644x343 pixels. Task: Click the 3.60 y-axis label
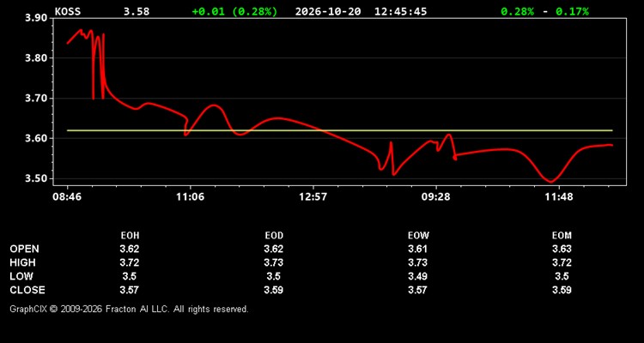point(36,139)
